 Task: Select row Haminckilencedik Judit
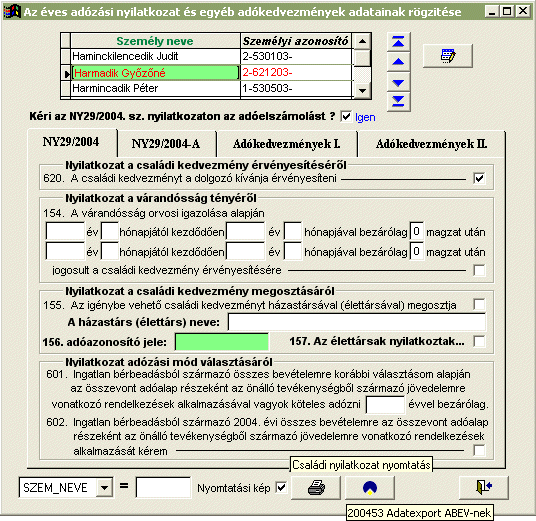click(155, 56)
